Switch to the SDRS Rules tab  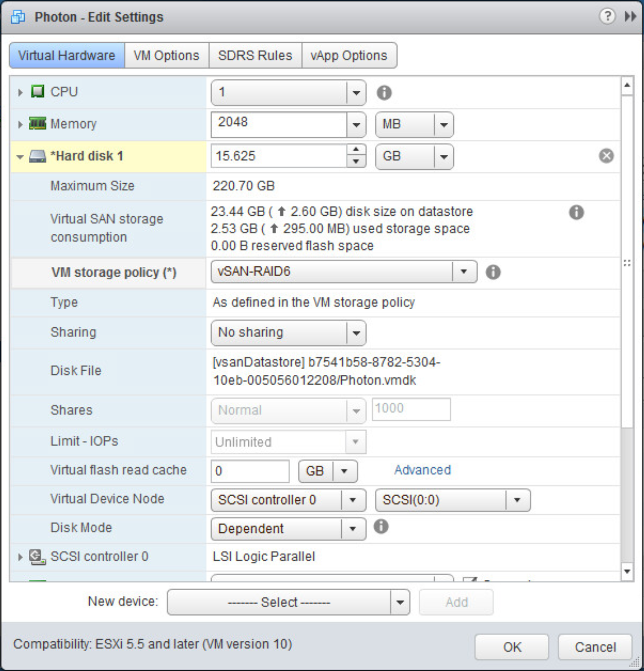[255, 56]
